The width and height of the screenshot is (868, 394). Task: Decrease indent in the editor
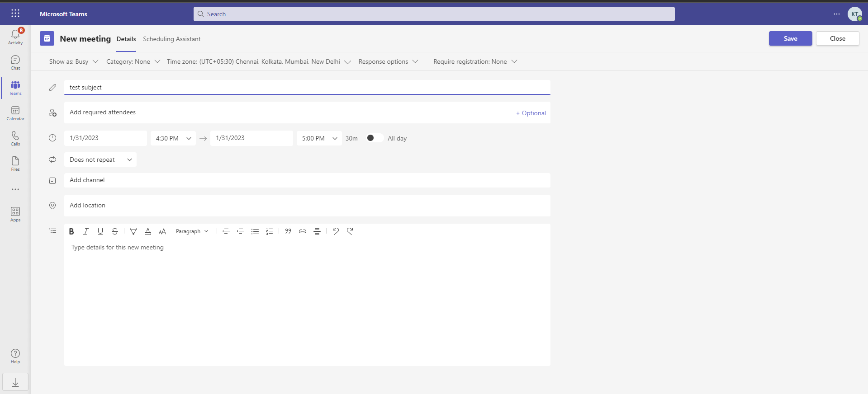[226, 231]
